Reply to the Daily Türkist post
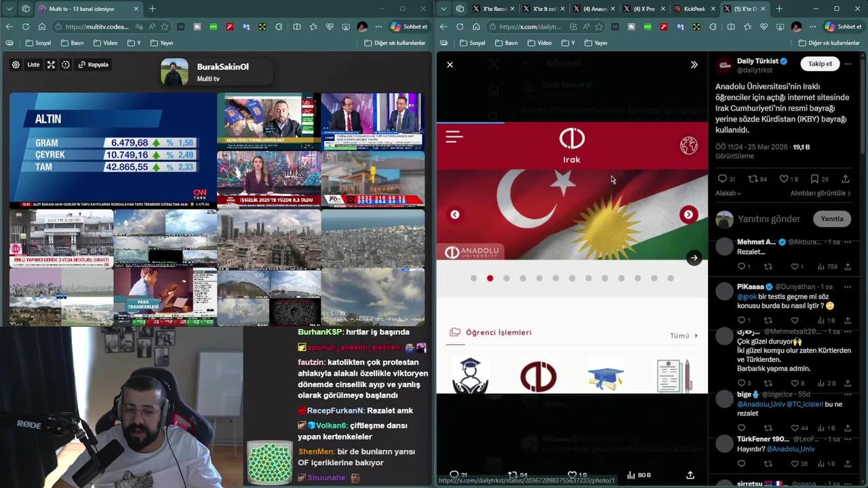The width and height of the screenshot is (868, 488). pos(722,179)
